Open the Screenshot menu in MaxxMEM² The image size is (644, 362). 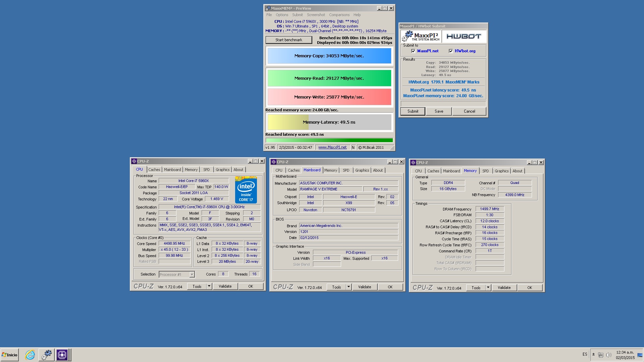pos(316,15)
